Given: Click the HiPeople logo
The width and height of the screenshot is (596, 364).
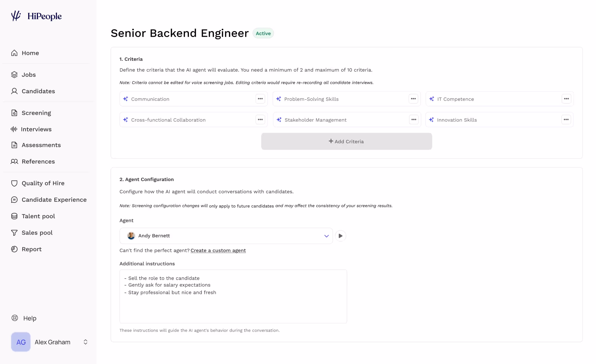Looking at the screenshot, I should (x=36, y=16).
